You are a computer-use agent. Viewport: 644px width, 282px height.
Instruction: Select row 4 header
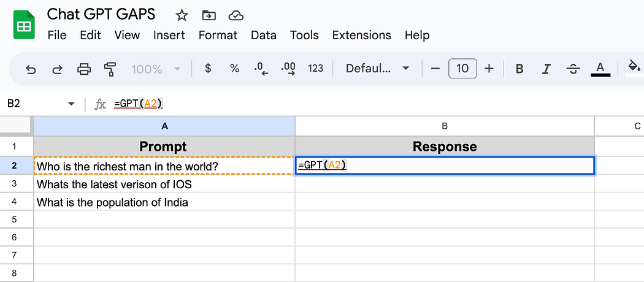pyautogui.click(x=17, y=202)
